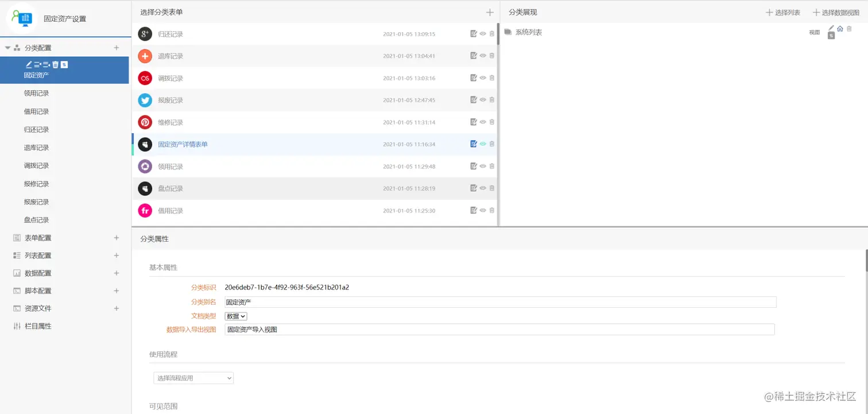Image resolution: width=868 pixels, height=414 pixels.
Task: Delete 报废记录 form row with trash icon
Action: pyautogui.click(x=492, y=100)
